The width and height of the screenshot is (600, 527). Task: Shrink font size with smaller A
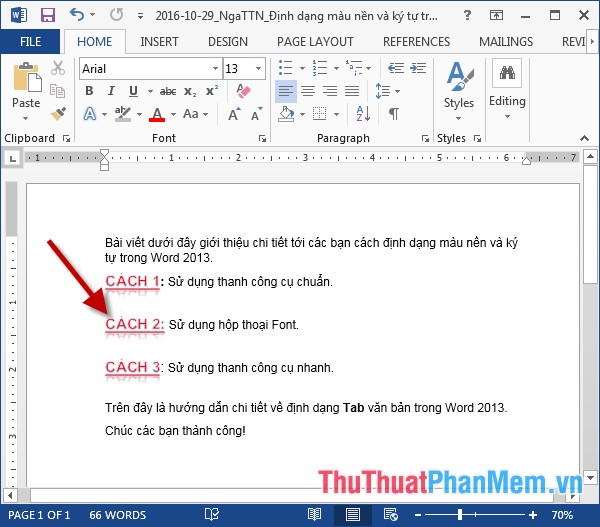256,114
